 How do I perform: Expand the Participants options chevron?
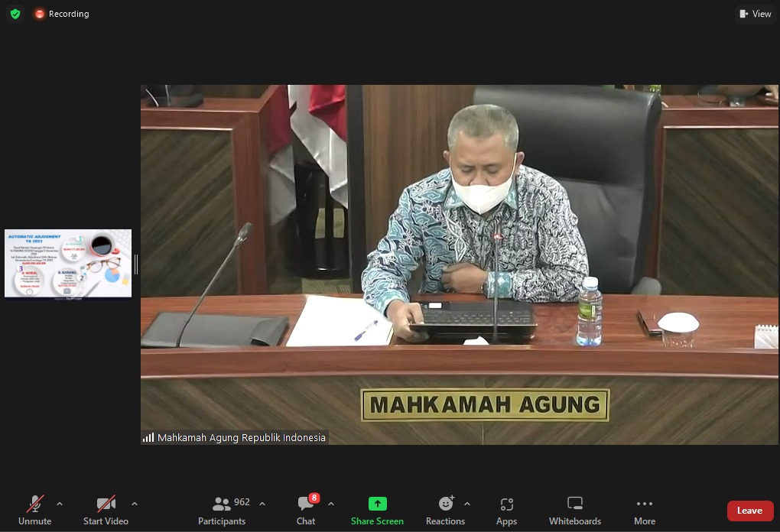[262, 504]
